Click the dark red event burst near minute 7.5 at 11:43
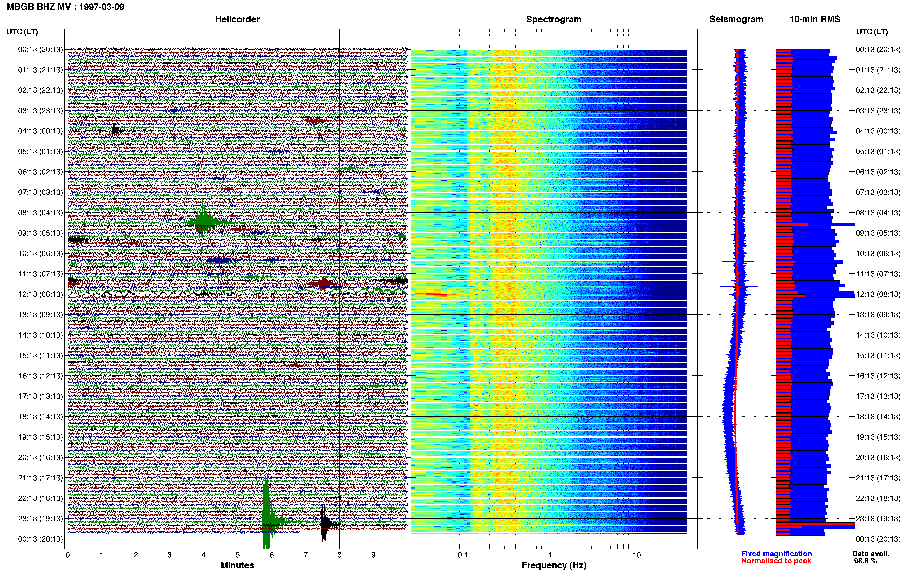The width and height of the screenshot is (924, 578). pyautogui.click(x=324, y=283)
